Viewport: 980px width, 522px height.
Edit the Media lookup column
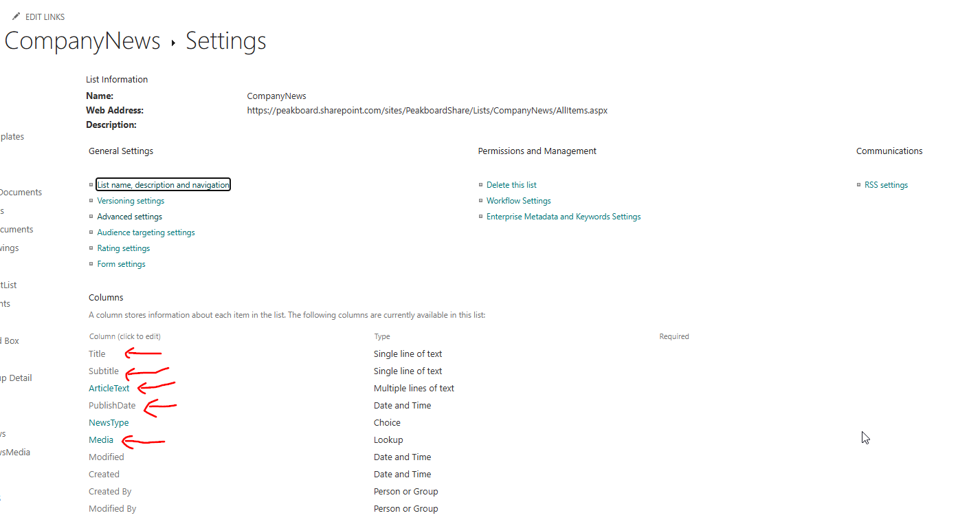pyautogui.click(x=101, y=439)
